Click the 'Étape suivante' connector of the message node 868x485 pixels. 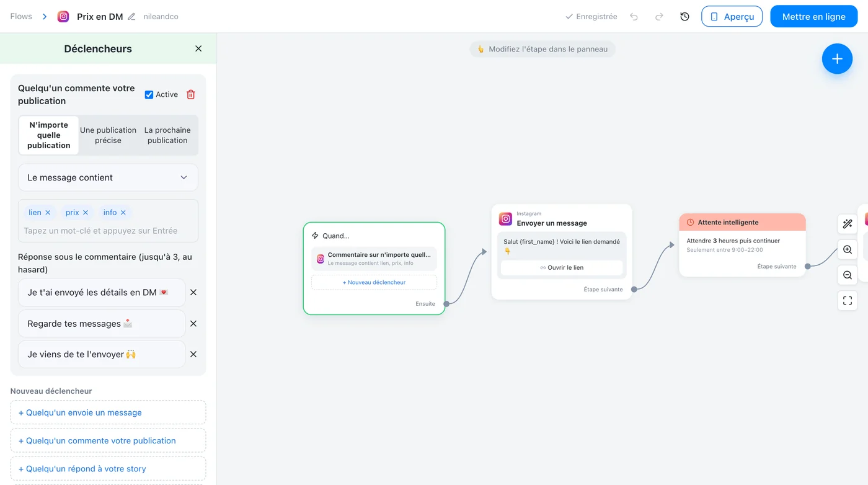click(634, 289)
